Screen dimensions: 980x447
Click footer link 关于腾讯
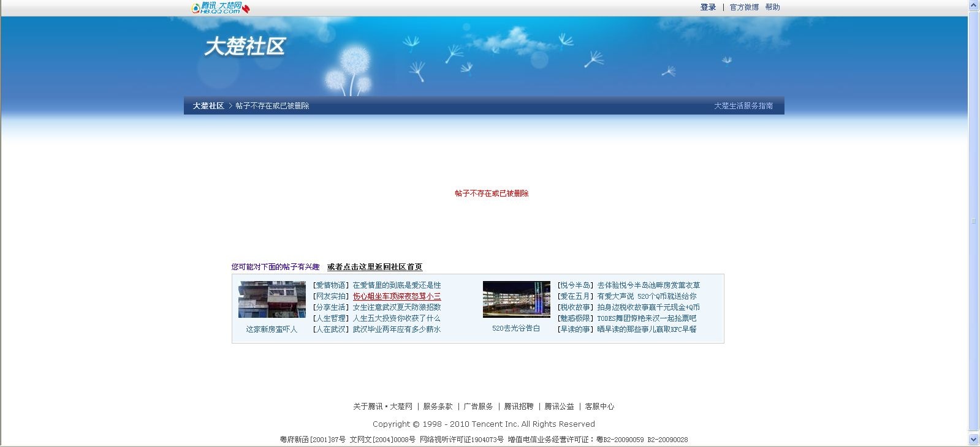click(368, 407)
